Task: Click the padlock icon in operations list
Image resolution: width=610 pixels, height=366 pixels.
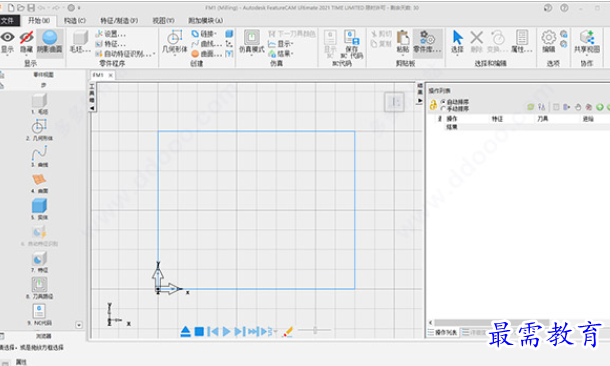Action: coord(433,105)
